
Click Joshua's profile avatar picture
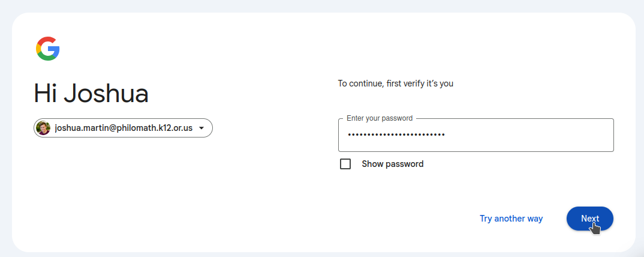click(x=43, y=128)
